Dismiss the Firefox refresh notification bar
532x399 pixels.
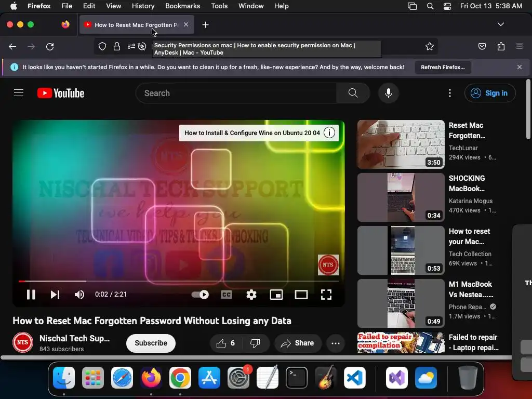click(520, 67)
